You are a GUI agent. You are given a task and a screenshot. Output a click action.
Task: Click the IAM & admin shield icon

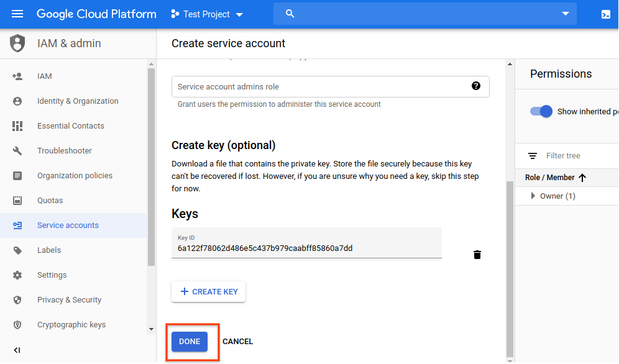tap(17, 43)
